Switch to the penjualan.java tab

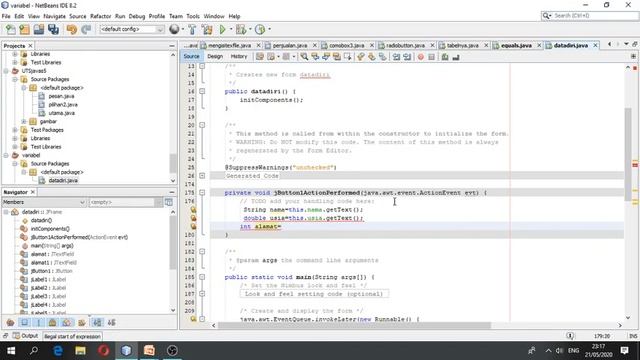290,45
